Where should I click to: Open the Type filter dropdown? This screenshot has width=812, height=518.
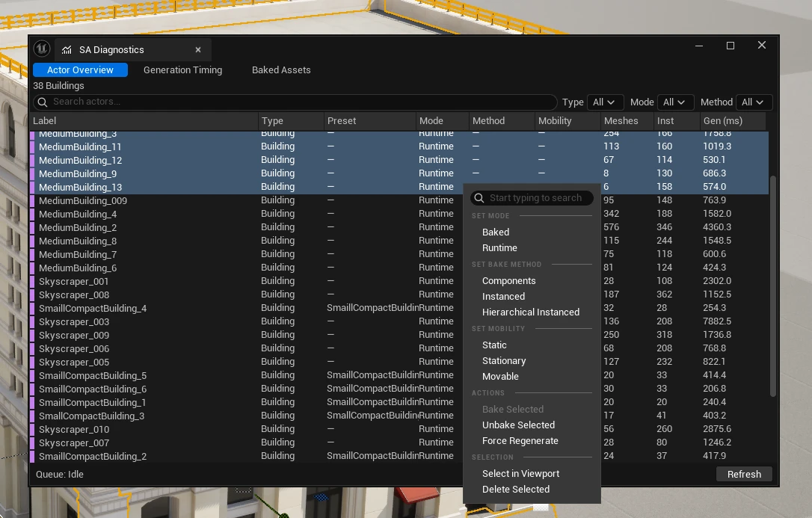point(604,102)
